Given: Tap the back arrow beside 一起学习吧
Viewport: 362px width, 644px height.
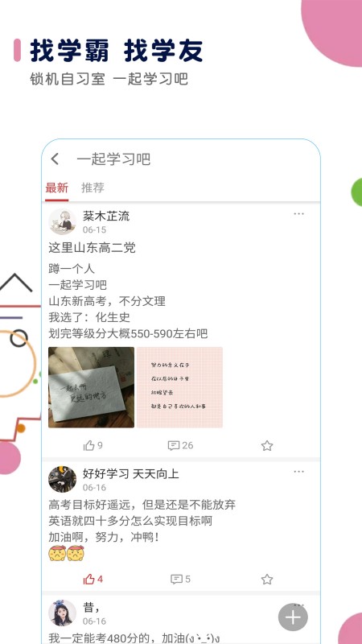Looking at the screenshot, I should (x=55, y=159).
